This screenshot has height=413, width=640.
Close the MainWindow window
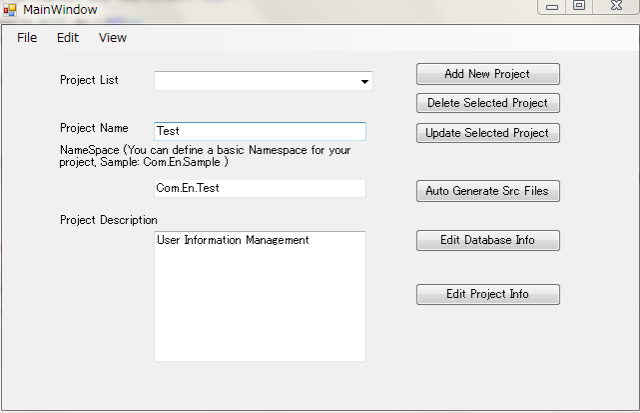point(616,6)
